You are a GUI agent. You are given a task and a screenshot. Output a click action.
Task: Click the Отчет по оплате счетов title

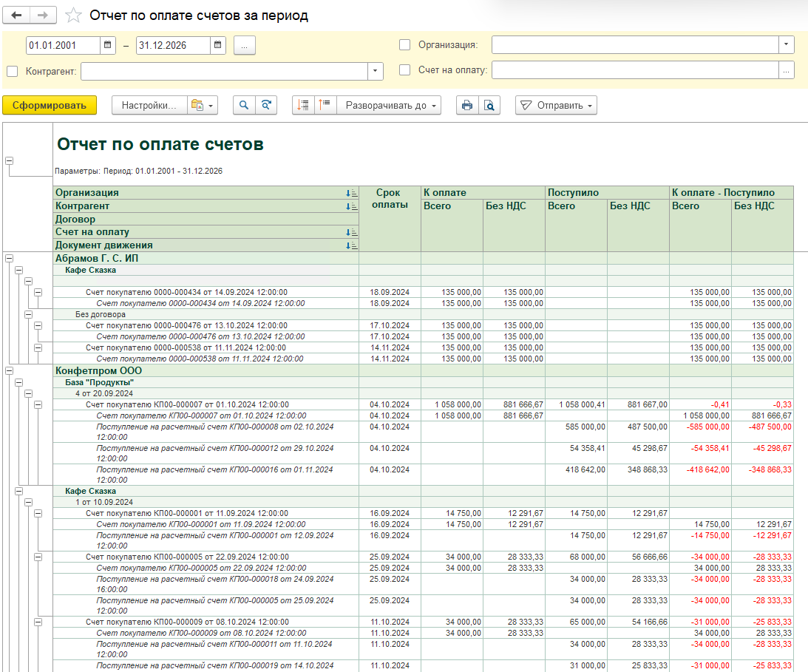tap(160, 144)
